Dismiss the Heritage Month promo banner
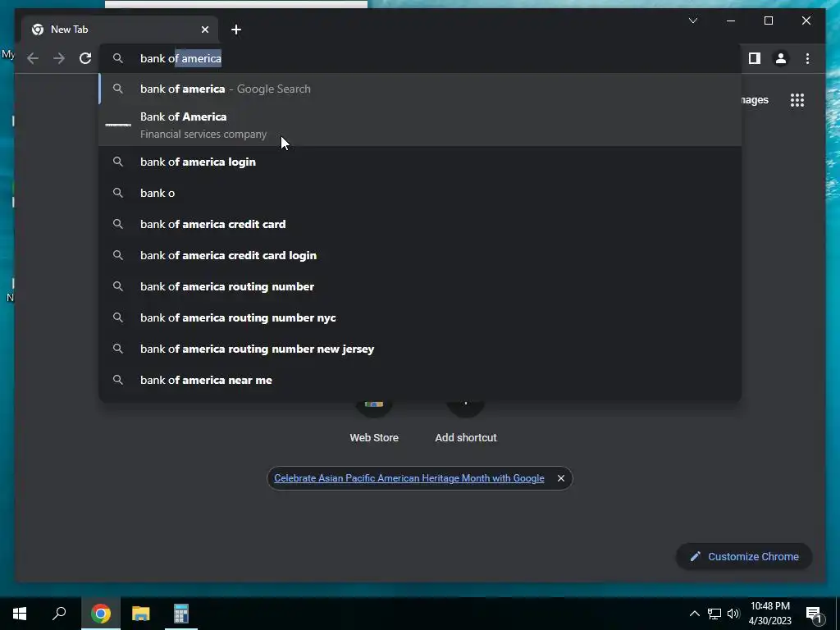The height and width of the screenshot is (630, 840). pyautogui.click(x=561, y=478)
